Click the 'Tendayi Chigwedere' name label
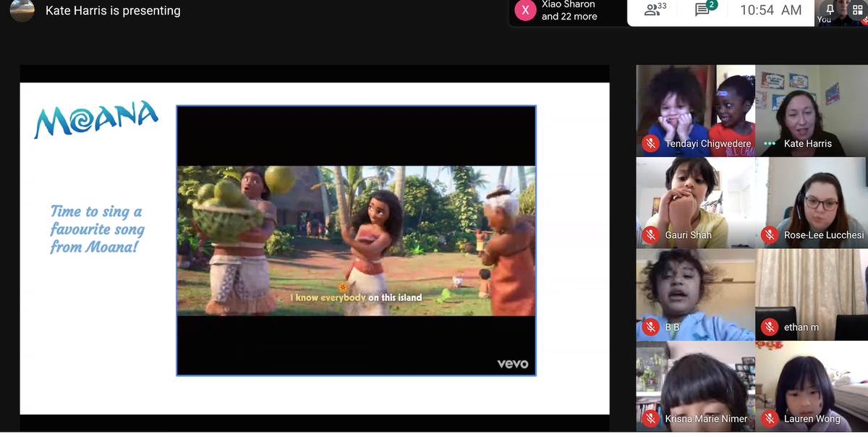The image size is (868, 437). 708,144
